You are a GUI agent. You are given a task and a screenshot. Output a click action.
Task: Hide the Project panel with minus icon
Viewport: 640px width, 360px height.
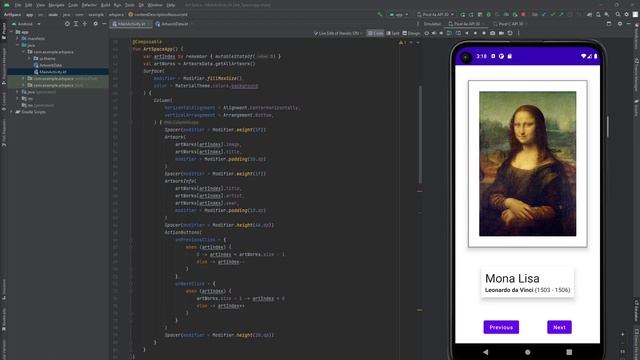point(104,24)
